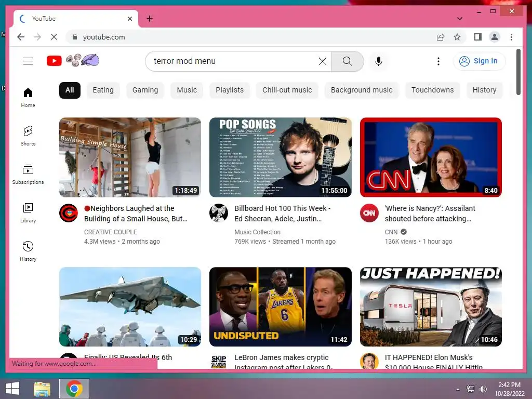Start voice search with microphone
The width and height of the screenshot is (532, 399).
379,61
